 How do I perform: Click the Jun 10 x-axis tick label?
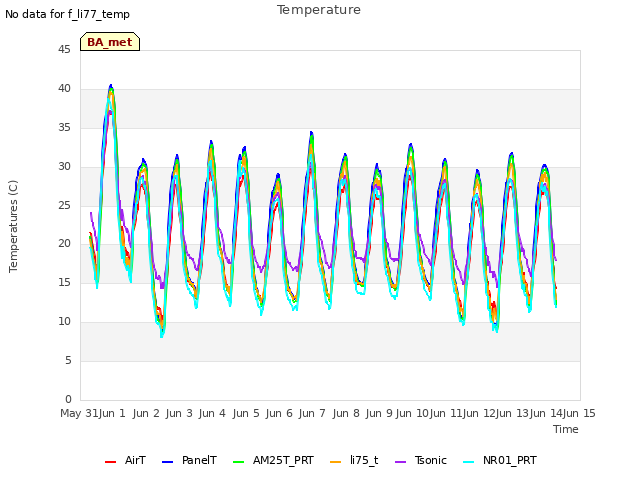[x=413, y=413]
